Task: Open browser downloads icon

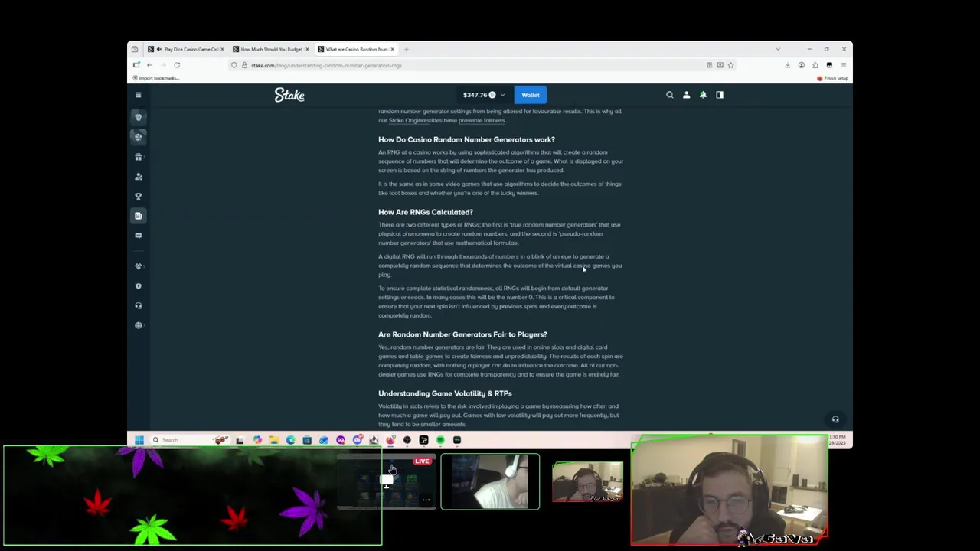Action: pyautogui.click(x=787, y=65)
